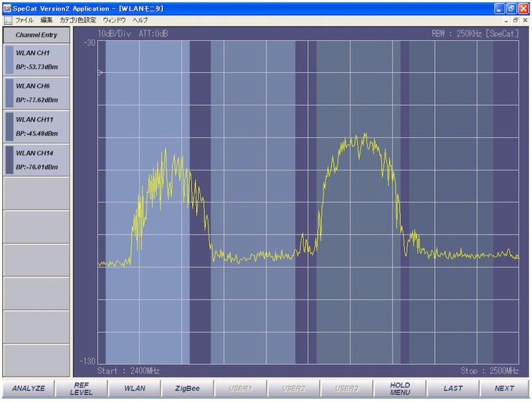Go to the NEXT menu page

click(505, 388)
